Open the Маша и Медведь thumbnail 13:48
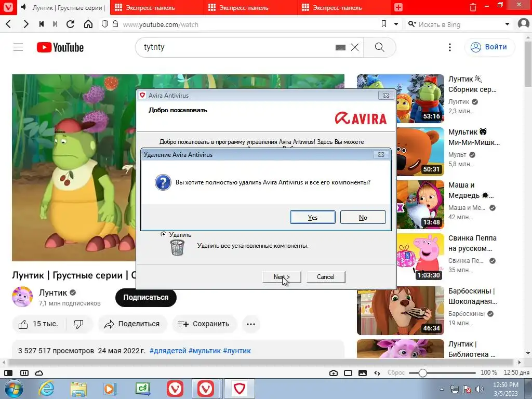532x399 pixels. click(420, 205)
